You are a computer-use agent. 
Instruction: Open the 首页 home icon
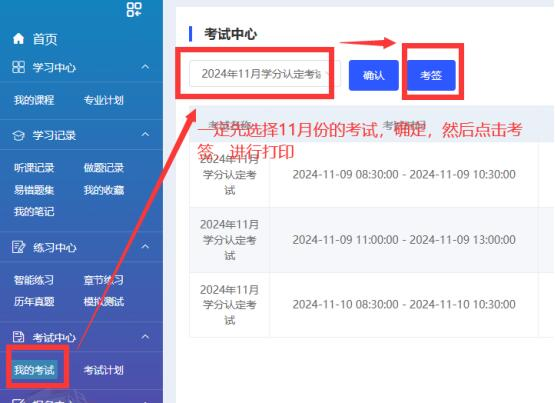pyautogui.click(x=18, y=39)
